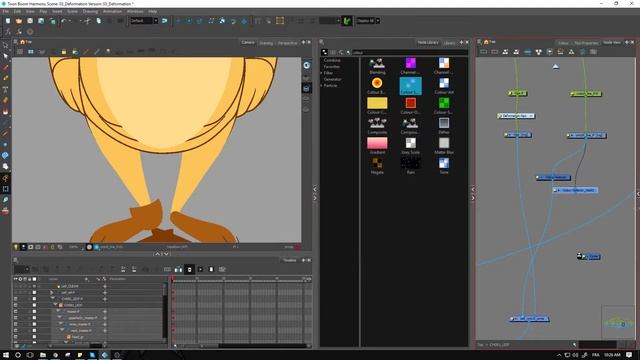Switch to the Tool Properties tab

[586, 42]
